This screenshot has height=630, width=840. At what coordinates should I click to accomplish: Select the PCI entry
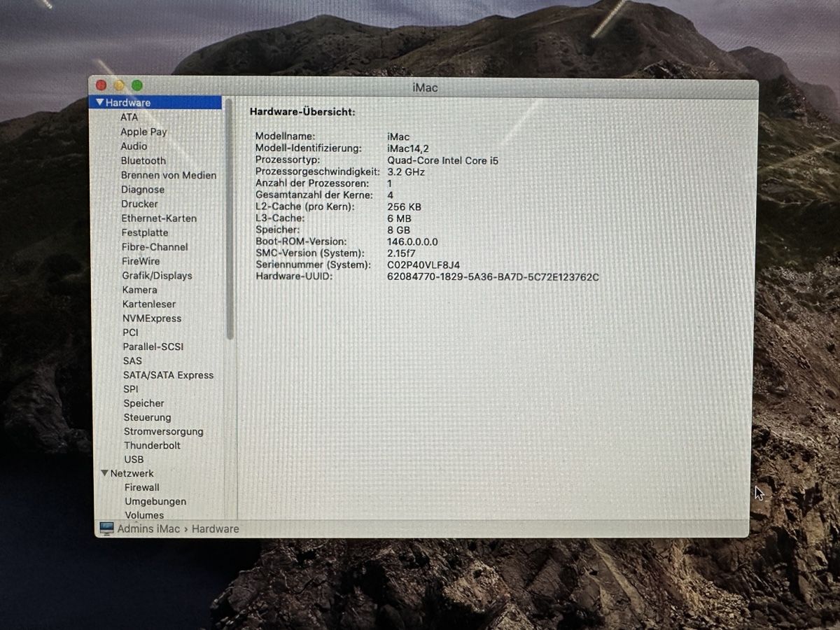click(x=130, y=332)
